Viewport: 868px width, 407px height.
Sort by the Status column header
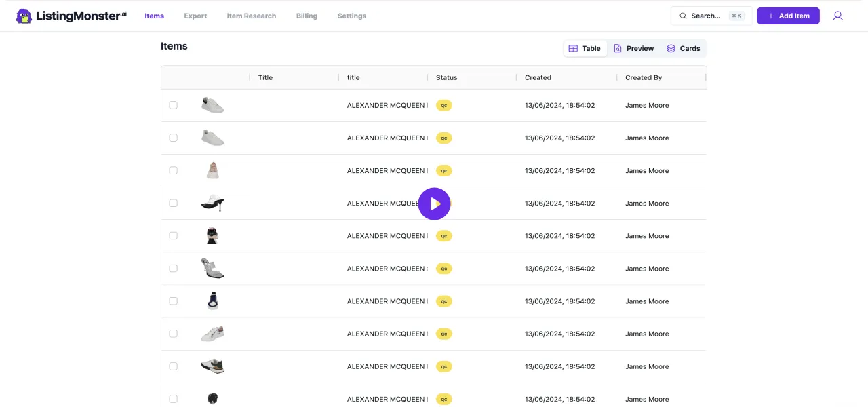point(446,77)
